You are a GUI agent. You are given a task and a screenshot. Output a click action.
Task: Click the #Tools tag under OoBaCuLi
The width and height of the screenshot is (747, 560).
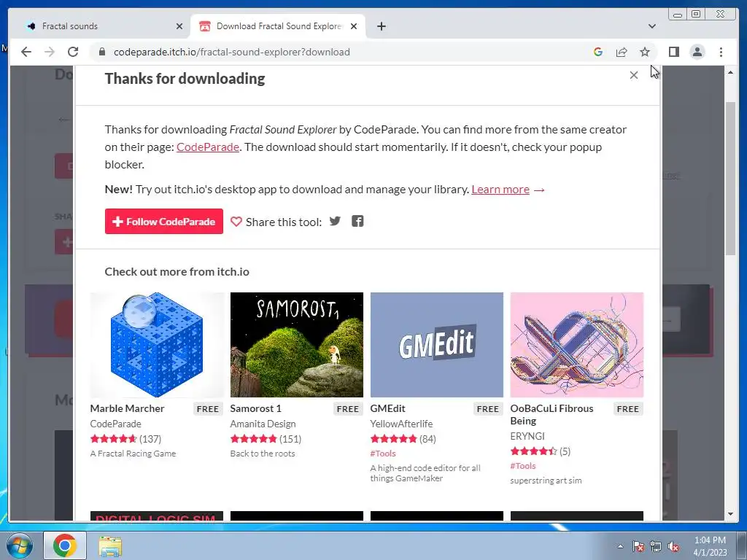tap(523, 466)
